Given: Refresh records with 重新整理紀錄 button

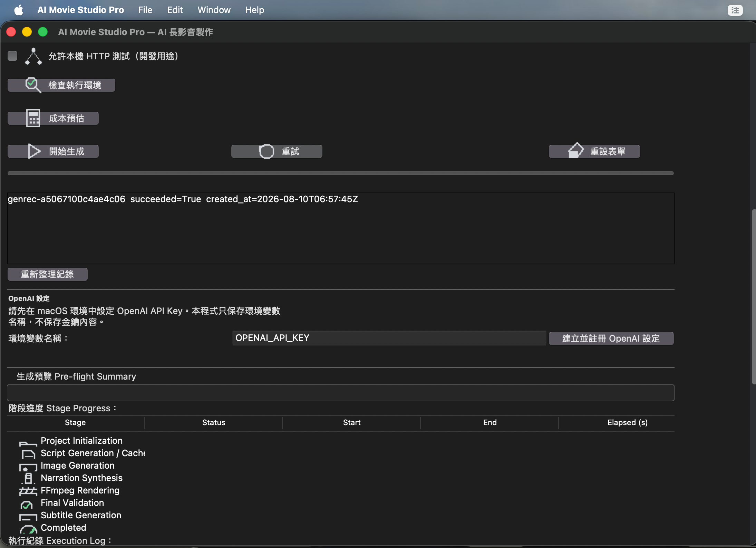Looking at the screenshot, I should tap(48, 274).
